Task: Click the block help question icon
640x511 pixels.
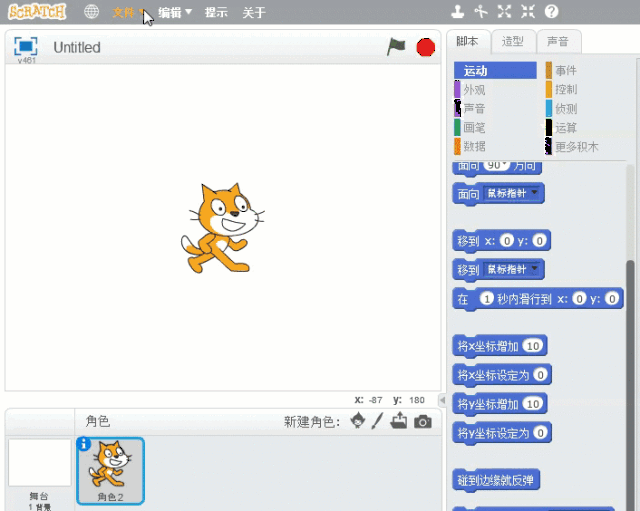Action: point(551,11)
